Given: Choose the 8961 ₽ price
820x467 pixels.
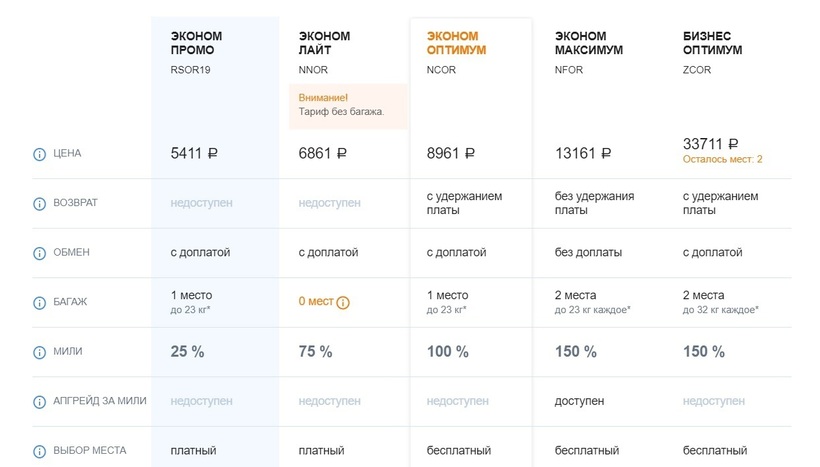Looking at the screenshot, I should pos(451,154).
